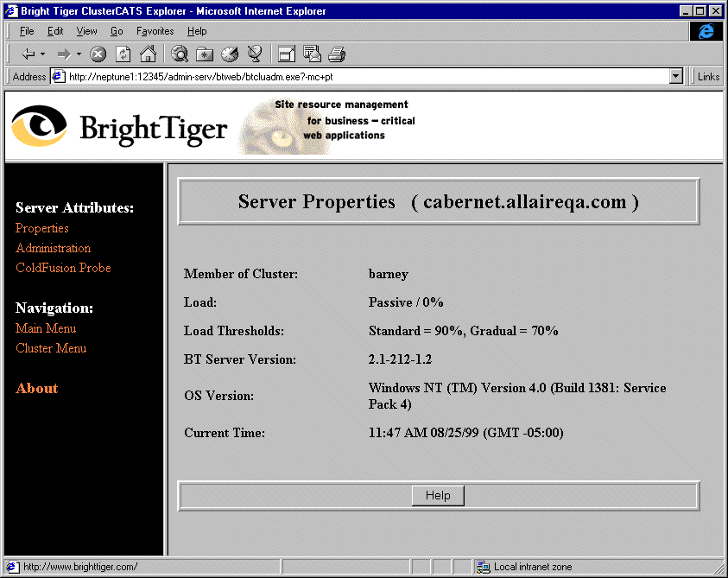
Task: Open the Address bar dropdown list
Action: 676,76
